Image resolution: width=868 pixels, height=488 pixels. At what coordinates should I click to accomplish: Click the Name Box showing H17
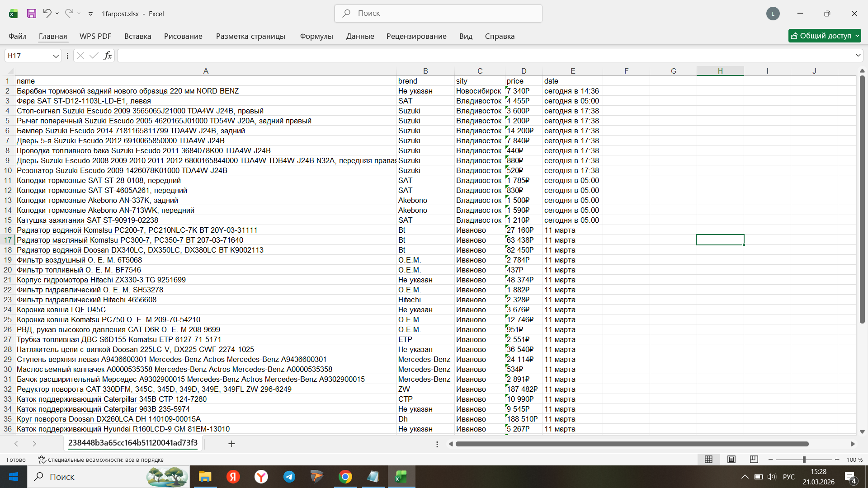(x=28, y=56)
